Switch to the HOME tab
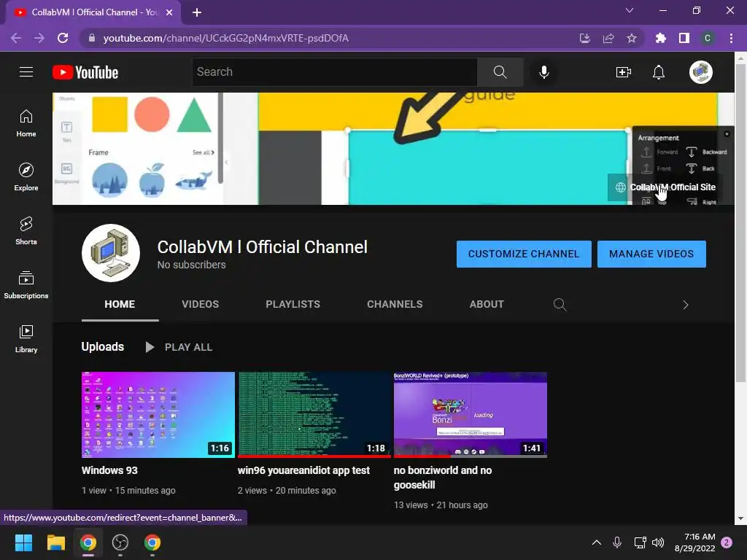 pos(120,304)
